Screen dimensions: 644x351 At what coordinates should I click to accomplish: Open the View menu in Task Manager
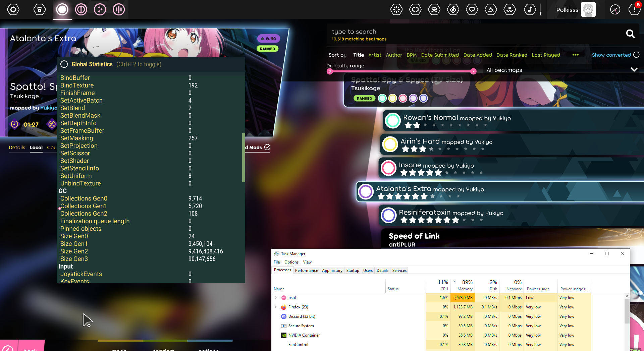tap(307, 262)
